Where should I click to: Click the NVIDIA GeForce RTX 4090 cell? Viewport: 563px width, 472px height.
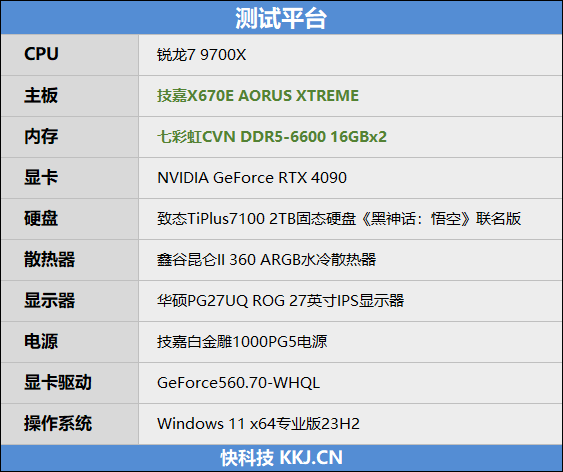(x=252, y=178)
